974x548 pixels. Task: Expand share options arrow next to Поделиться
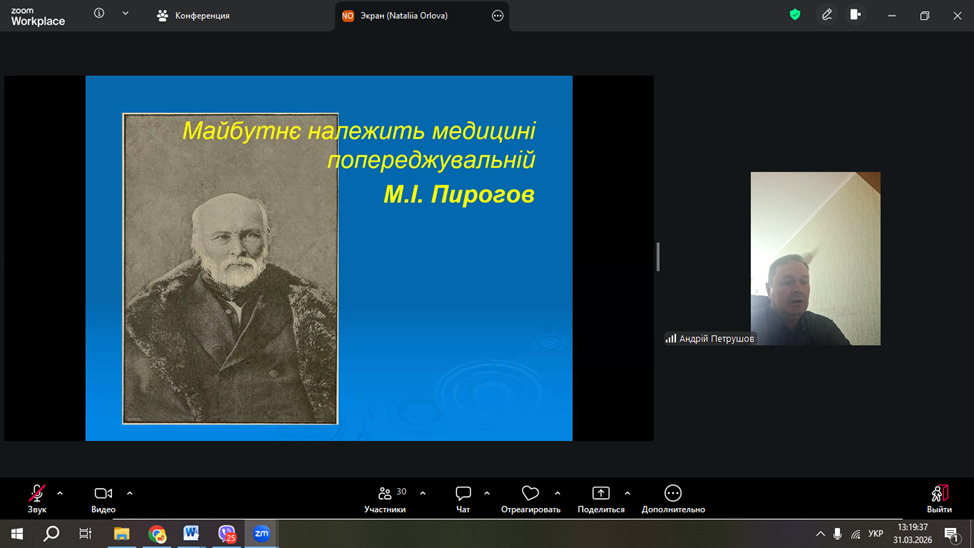(x=627, y=493)
